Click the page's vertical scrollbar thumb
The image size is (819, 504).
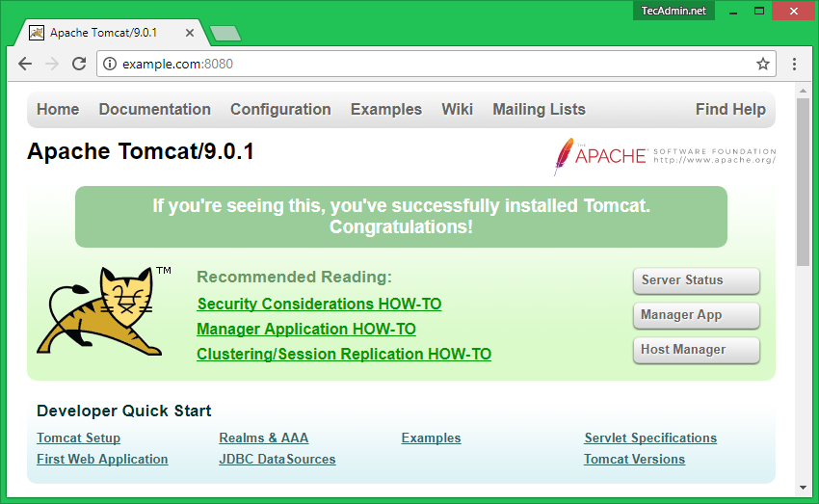pyautogui.click(x=803, y=182)
